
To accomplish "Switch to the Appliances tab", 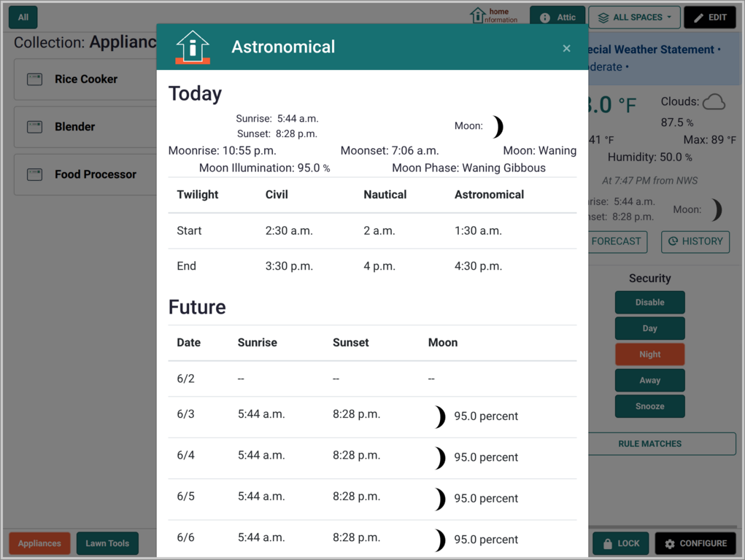I will 39,543.
